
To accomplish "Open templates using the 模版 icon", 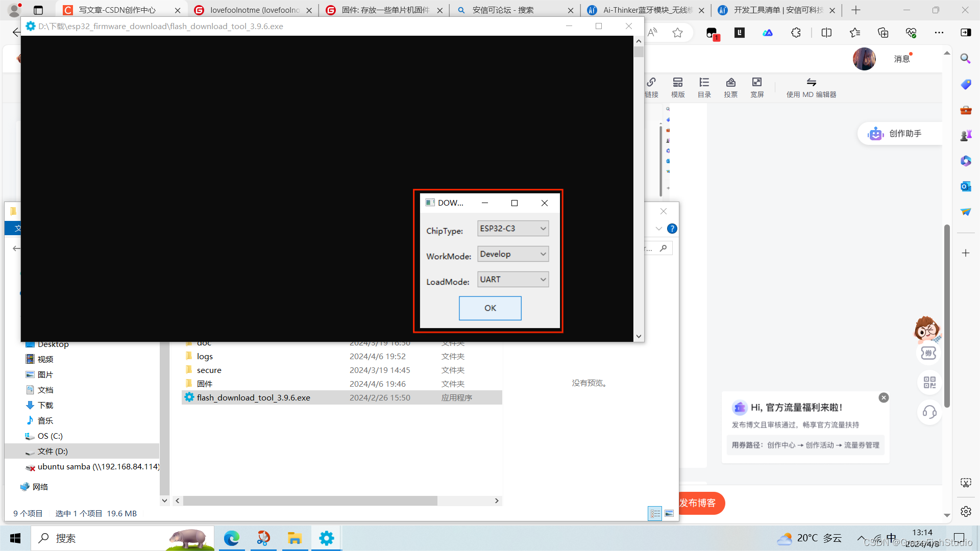I will tap(678, 87).
